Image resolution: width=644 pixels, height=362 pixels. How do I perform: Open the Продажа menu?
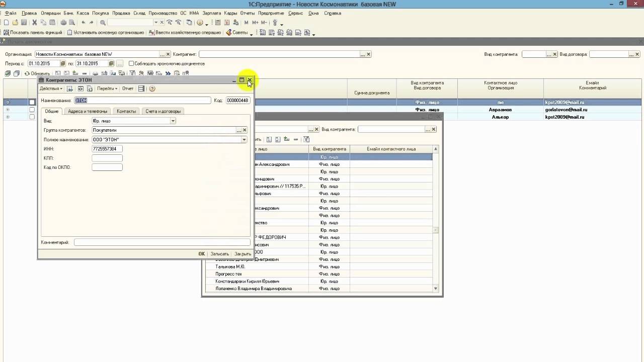pos(121,13)
